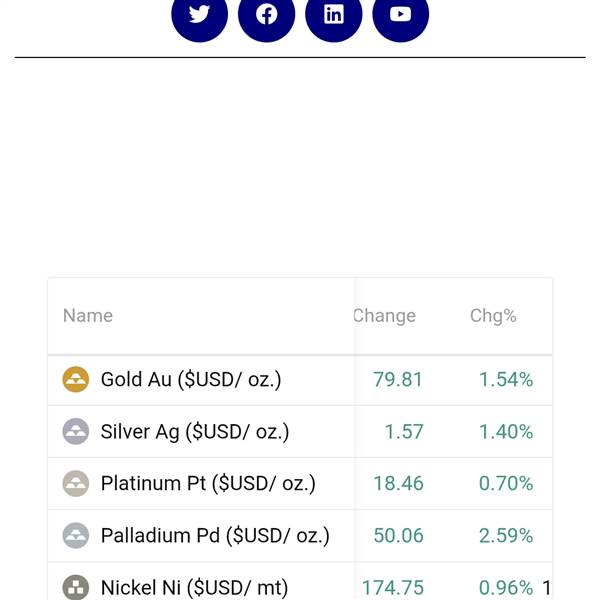The width and height of the screenshot is (600, 600).
Task: Click the Nickel commodity icon
Action: click(76, 588)
